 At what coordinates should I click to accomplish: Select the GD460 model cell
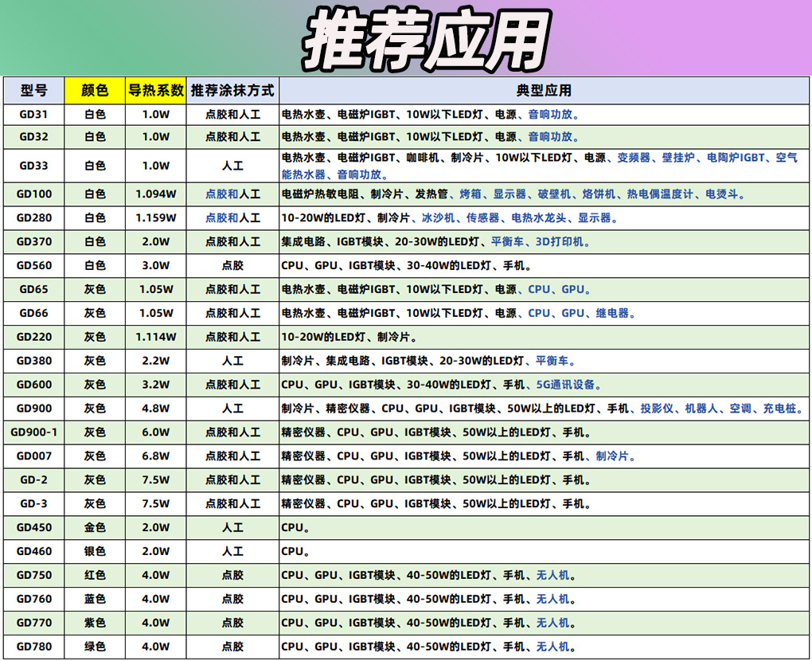(33, 552)
